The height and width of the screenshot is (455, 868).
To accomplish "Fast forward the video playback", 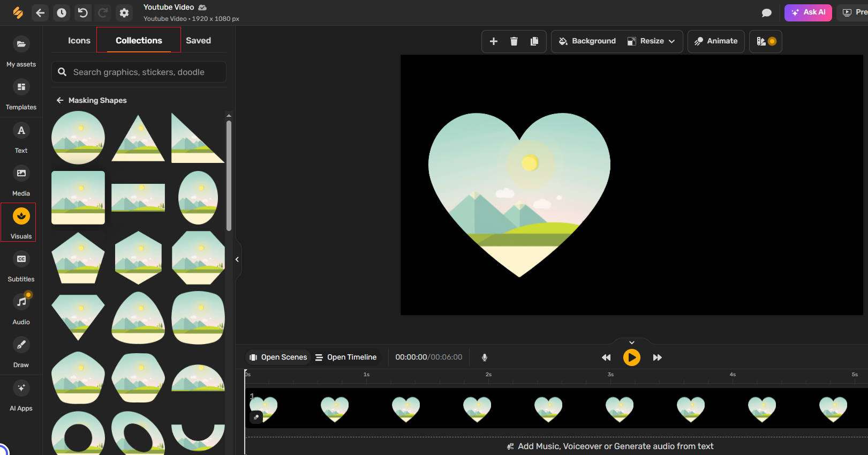I will coord(658,357).
